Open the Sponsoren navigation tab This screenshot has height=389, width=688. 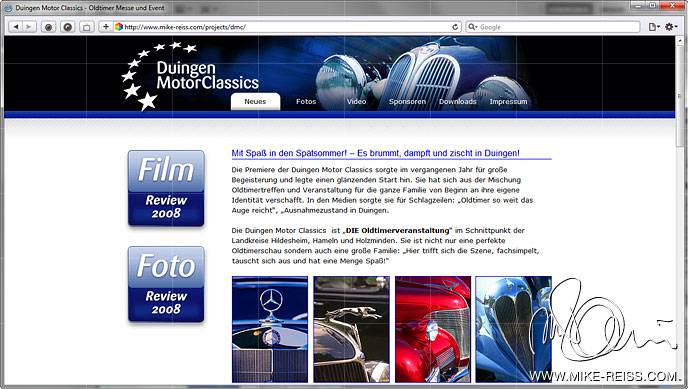point(407,101)
